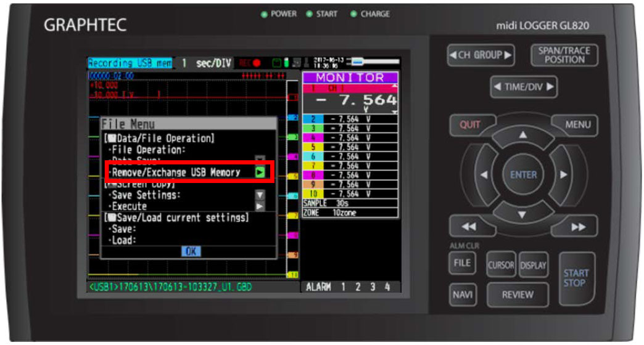Click the large 7.564 voltage readout
Viewport: 644px width, 345px height.
pyautogui.click(x=357, y=100)
